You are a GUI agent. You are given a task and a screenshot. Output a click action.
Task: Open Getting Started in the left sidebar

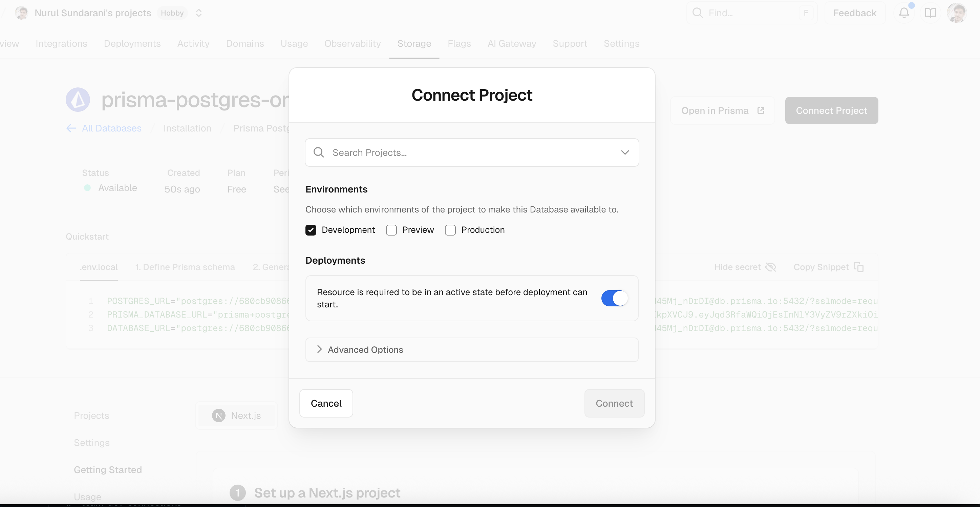pos(108,470)
